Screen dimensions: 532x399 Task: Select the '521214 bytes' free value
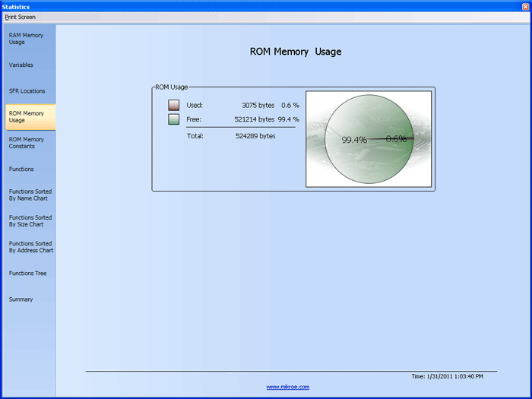pos(254,119)
